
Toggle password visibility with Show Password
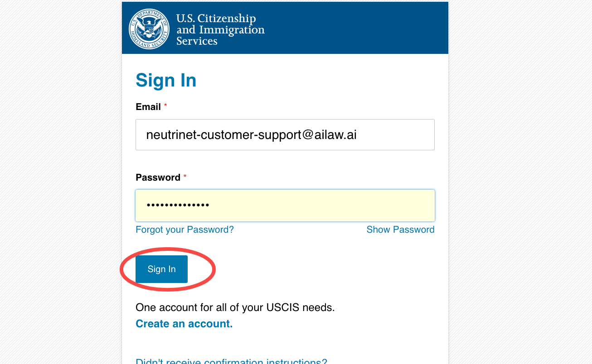[400, 230]
